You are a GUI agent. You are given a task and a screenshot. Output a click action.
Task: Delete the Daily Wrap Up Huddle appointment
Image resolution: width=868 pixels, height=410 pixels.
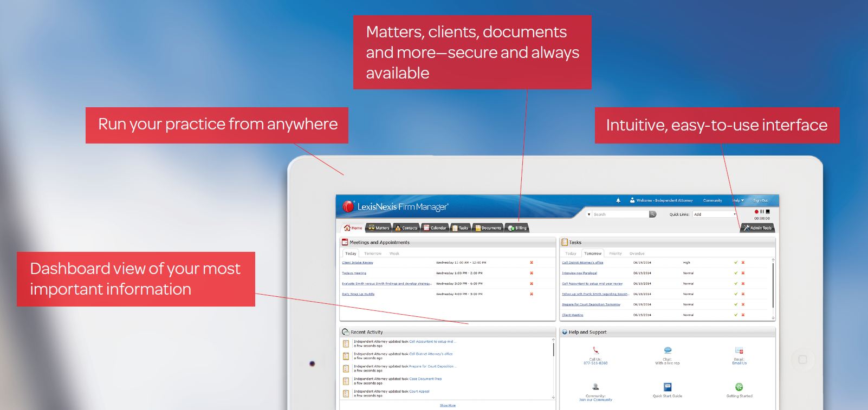pyautogui.click(x=532, y=294)
